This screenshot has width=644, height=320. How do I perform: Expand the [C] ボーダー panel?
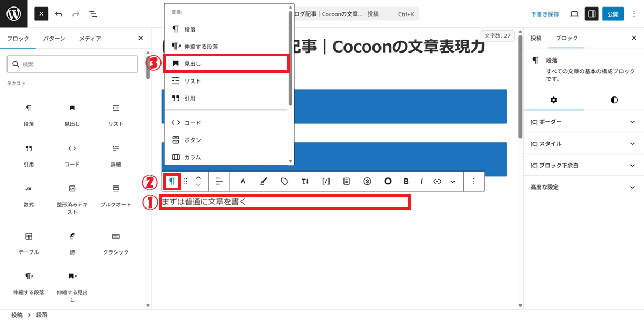pos(583,122)
